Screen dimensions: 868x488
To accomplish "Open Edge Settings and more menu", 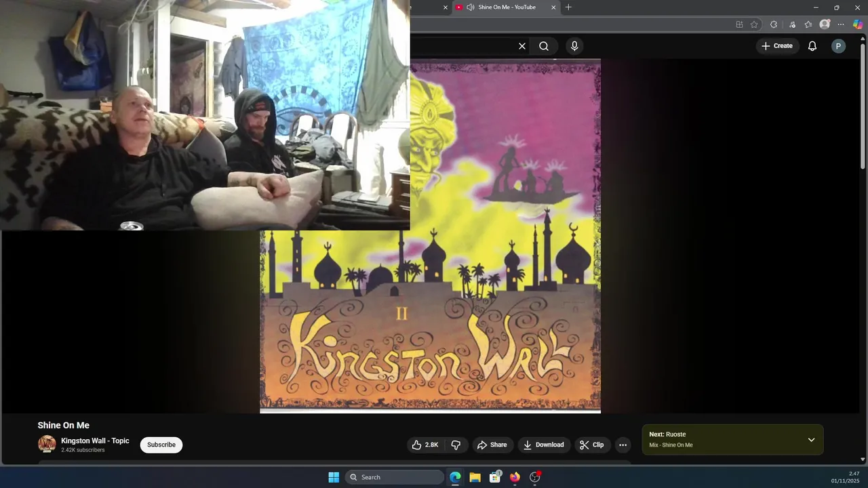I will [x=841, y=24].
